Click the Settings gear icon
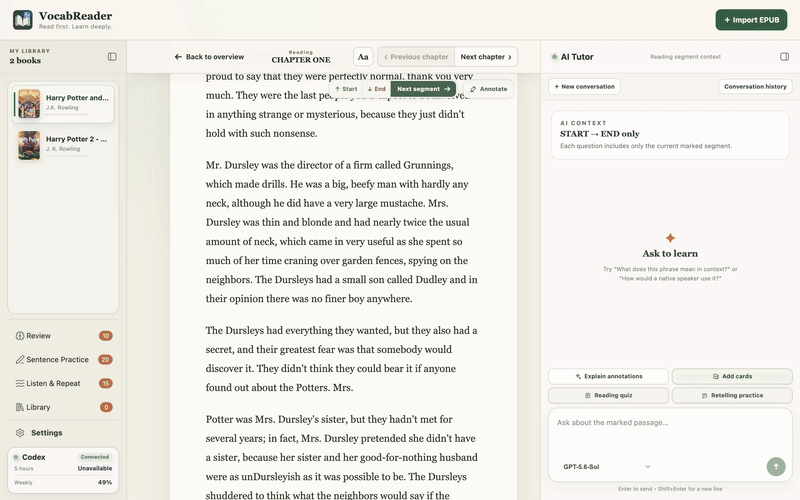Image resolution: width=800 pixels, height=500 pixels. click(20, 433)
